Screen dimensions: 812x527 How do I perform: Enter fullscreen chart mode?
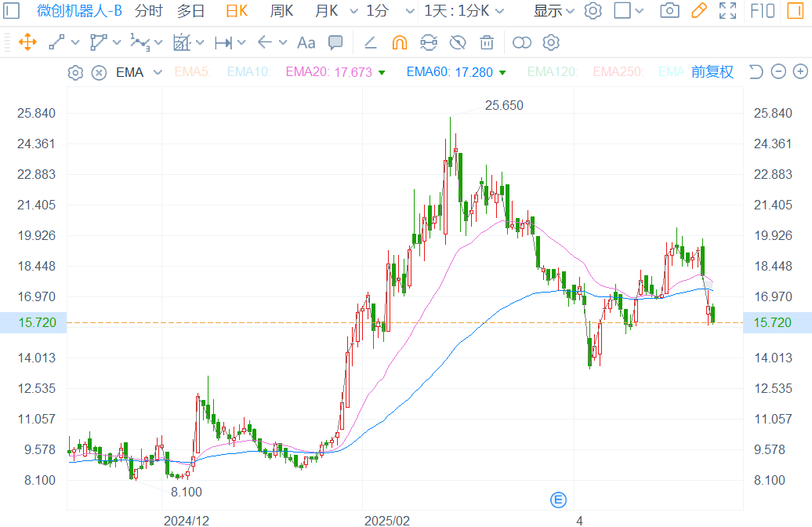[727, 10]
